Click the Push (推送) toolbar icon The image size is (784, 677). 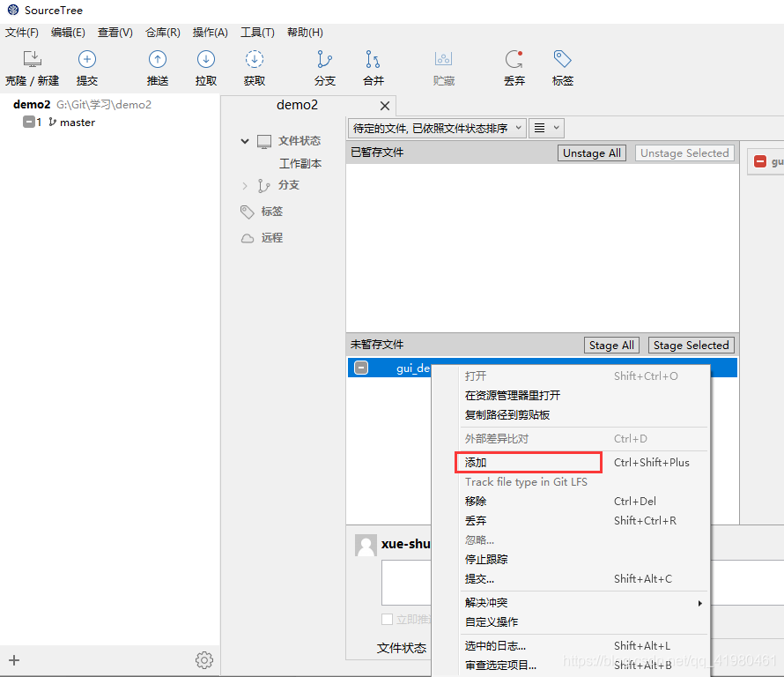pyautogui.click(x=158, y=59)
